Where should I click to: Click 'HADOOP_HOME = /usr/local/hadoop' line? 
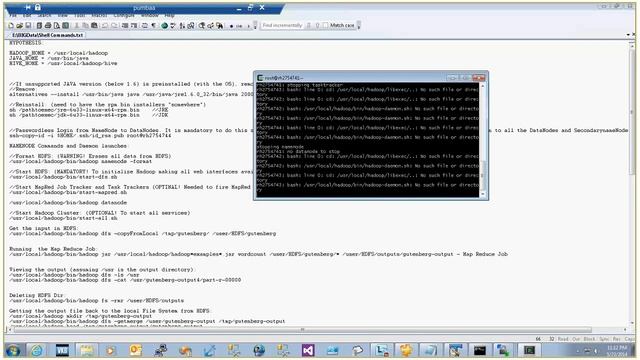[x=58, y=53]
